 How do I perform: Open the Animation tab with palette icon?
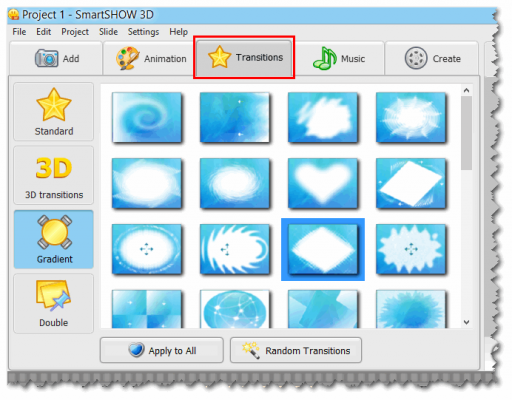click(151, 59)
